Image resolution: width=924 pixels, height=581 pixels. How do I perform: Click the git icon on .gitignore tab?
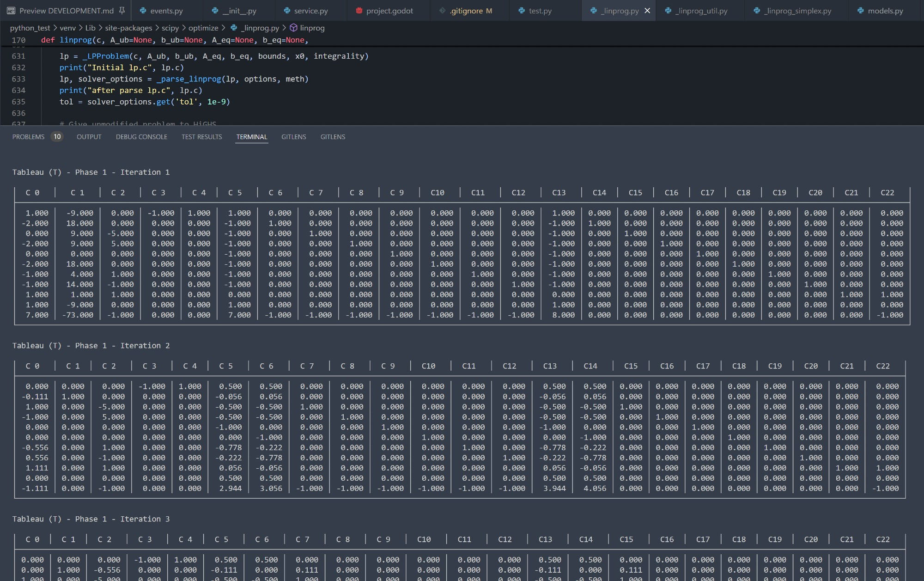coord(442,11)
